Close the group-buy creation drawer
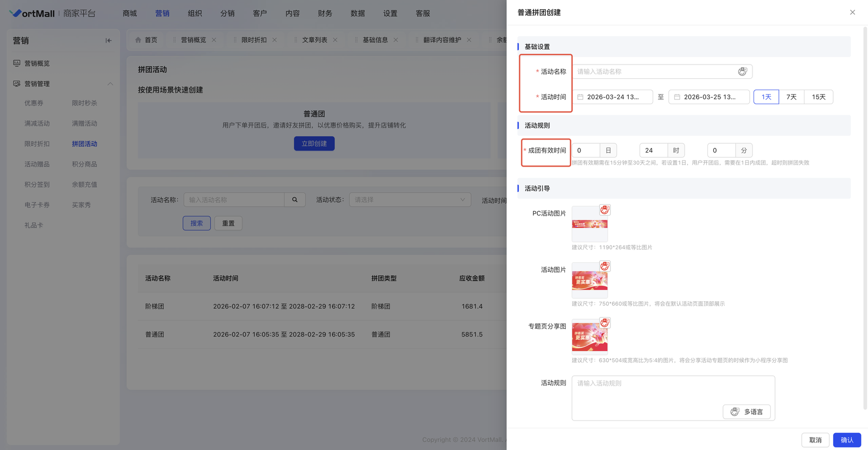 point(852,12)
